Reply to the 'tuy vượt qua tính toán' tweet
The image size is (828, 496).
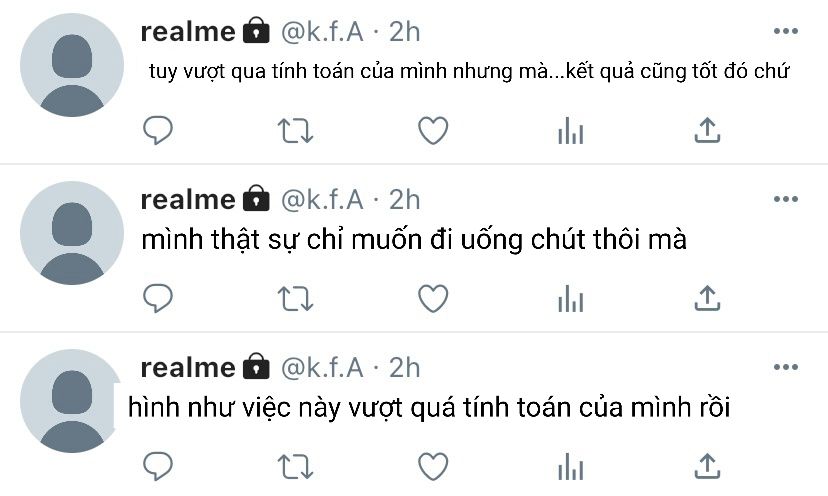click(x=158, y=130)
